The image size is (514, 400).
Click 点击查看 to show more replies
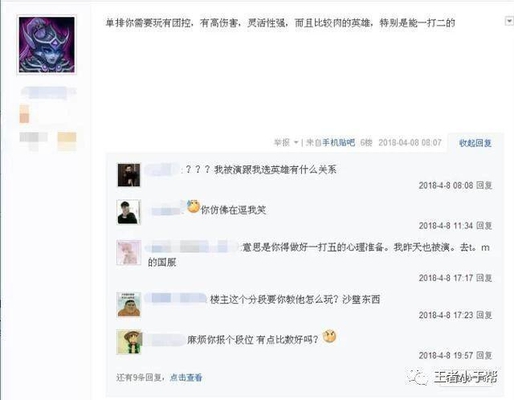tap(186, 377)
